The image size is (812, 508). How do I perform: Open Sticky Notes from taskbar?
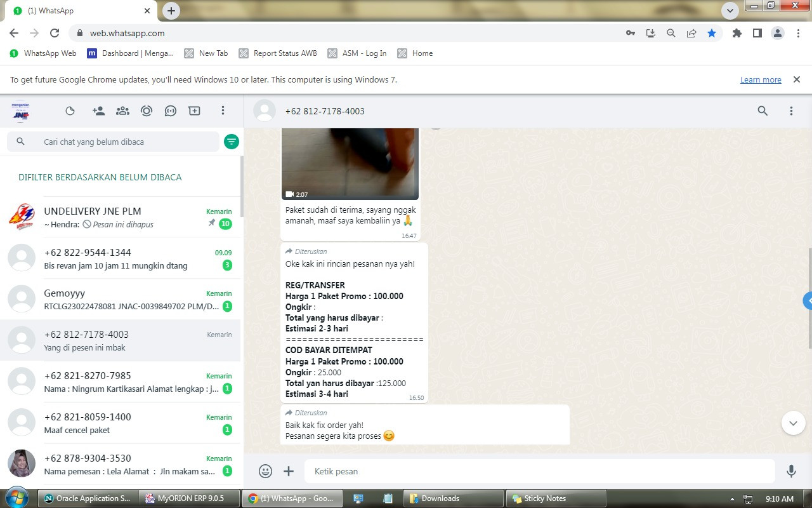[556, 498]
